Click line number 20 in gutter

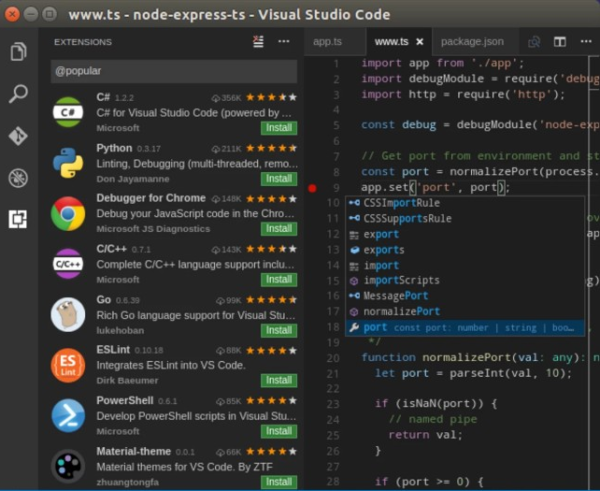(333, 358)
